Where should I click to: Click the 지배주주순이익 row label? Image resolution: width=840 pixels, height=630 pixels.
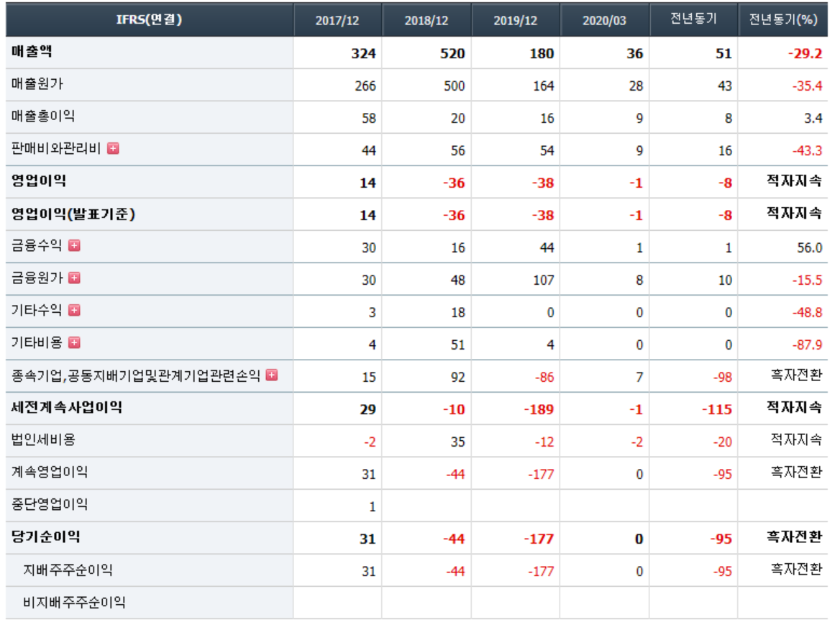68,570
